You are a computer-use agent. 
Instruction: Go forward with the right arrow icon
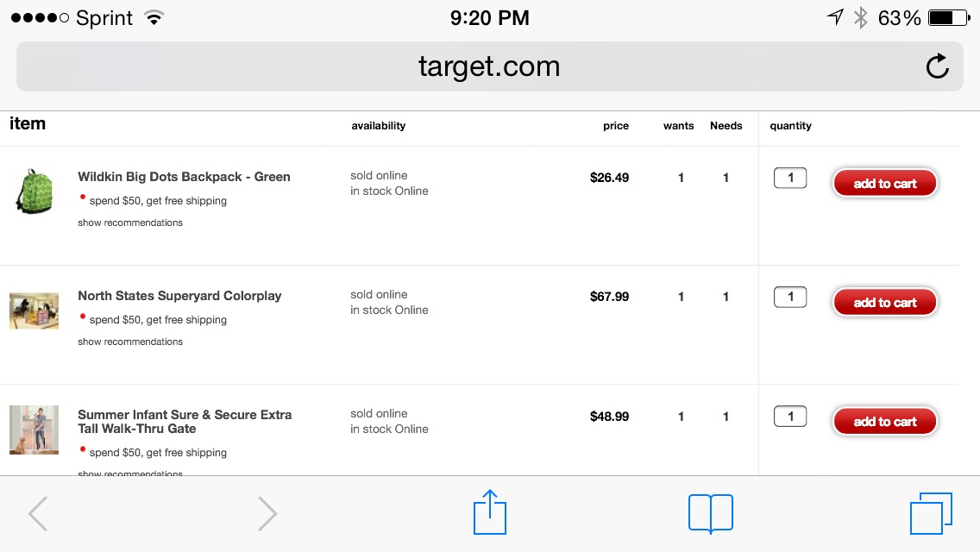click(x=267, y=514)
